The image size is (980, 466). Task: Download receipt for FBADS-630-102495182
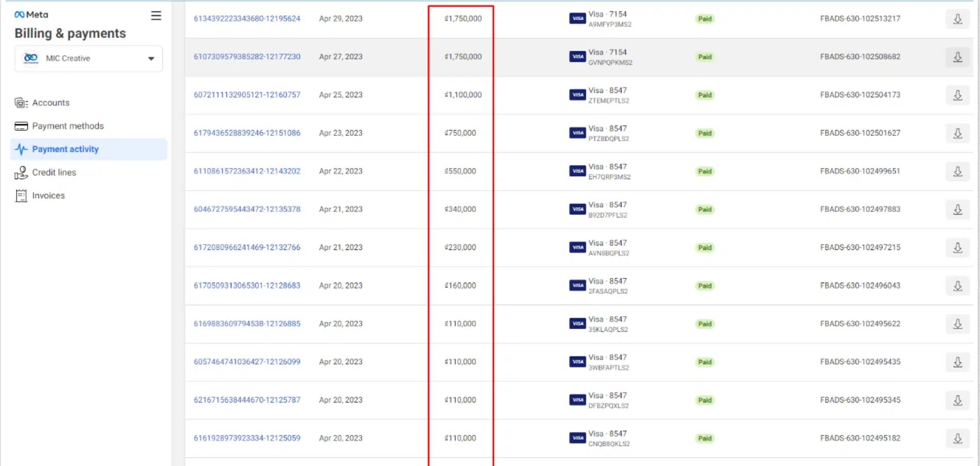click(x=957, y=439)
